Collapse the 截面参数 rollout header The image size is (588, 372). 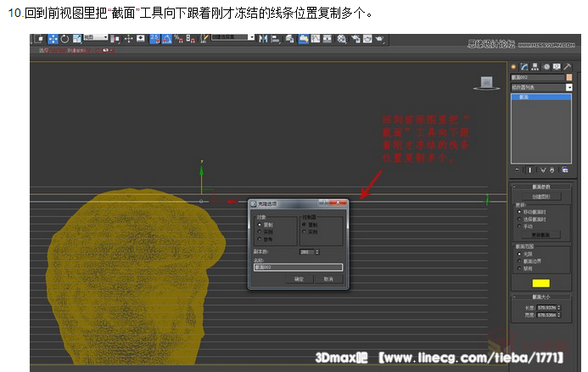pos(540,187)
